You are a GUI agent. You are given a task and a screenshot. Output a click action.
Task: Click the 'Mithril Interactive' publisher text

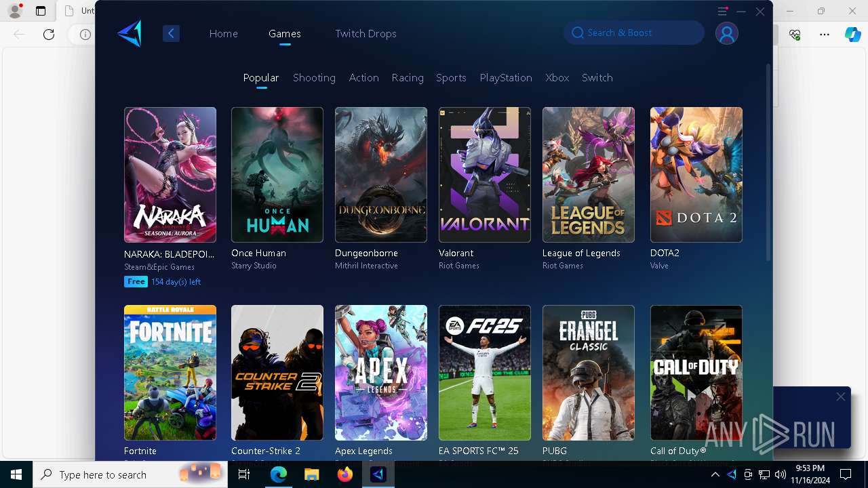click(x=366, y=266)
